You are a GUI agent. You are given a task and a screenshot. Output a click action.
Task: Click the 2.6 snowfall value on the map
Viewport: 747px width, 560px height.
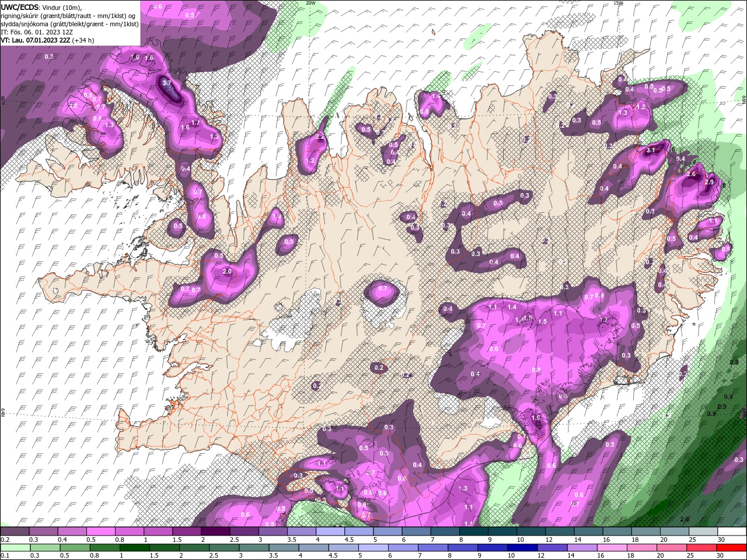pyautogui.click(x=692, y=174)
